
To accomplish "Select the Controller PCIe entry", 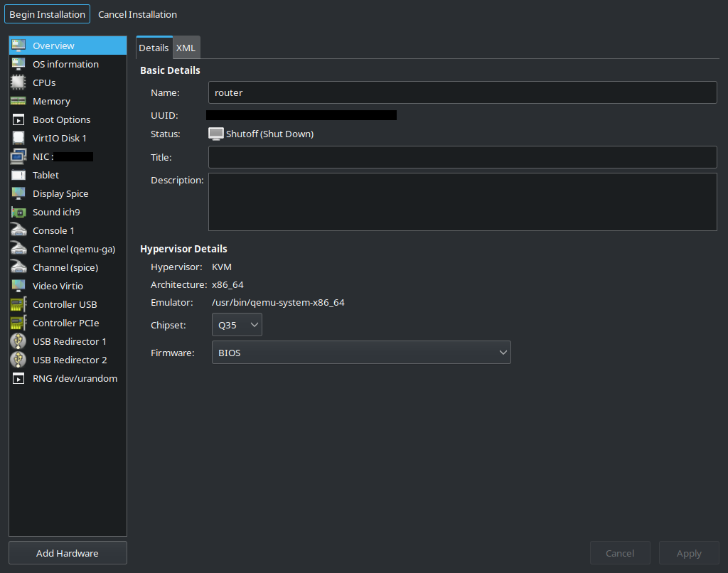I will coord(68,323).
